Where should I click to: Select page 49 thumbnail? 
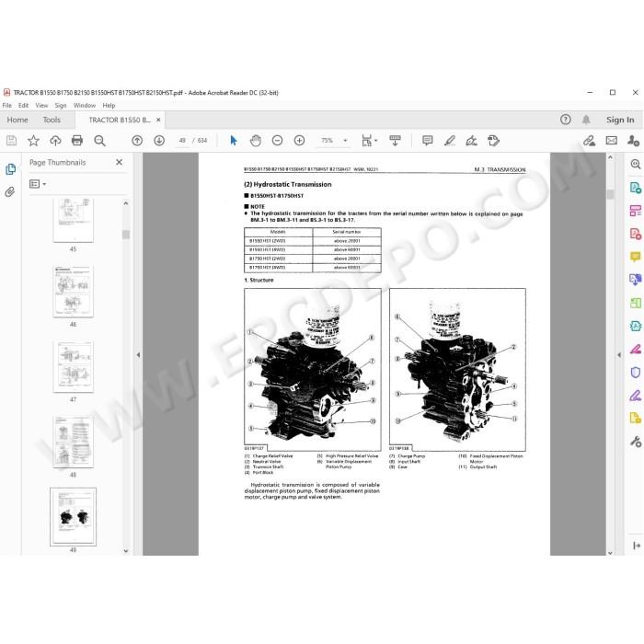[x=73, y=517]
